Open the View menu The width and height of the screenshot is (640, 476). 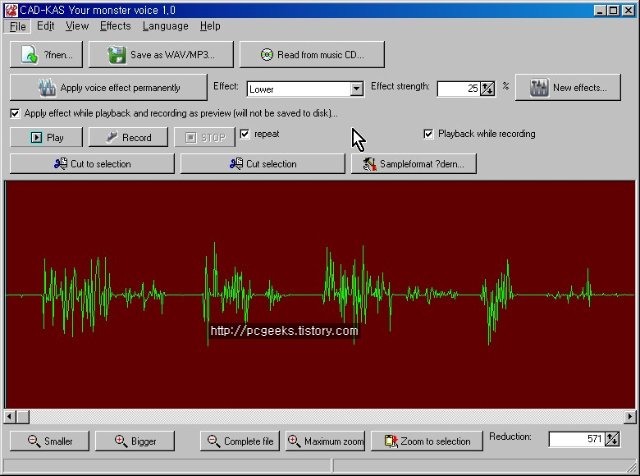tap(77, 26)
